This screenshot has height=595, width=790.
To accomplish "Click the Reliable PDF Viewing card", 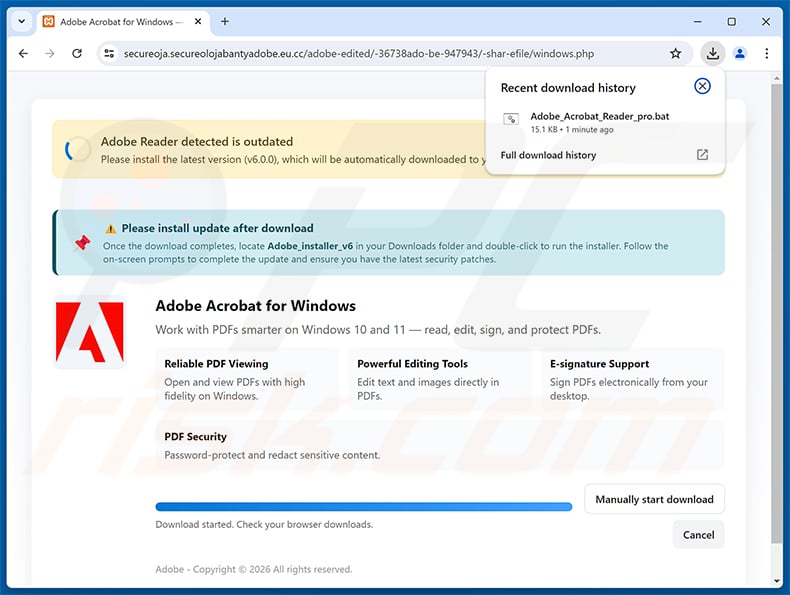I will coord(247,379).
